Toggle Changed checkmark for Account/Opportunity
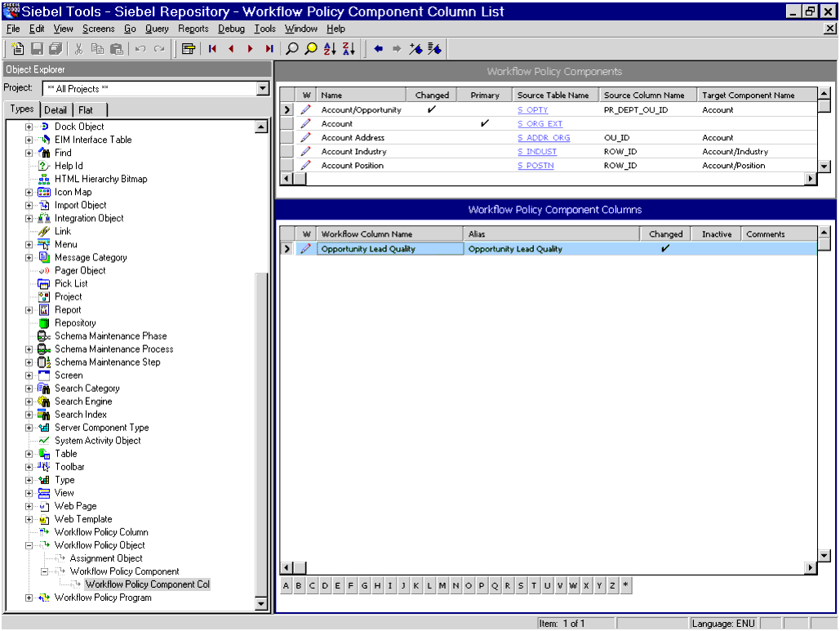Screen dimensions: 840x631 pyautogui.click(x=432, y=109)
